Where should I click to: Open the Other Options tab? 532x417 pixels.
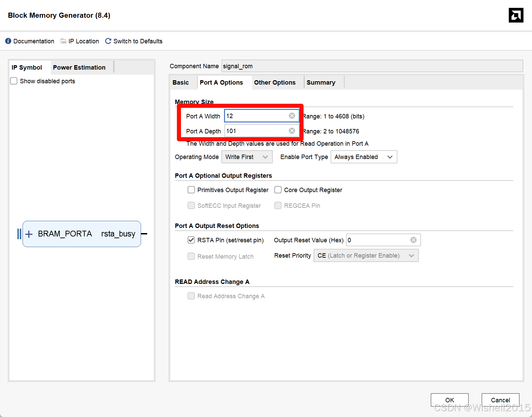(275, 83)
